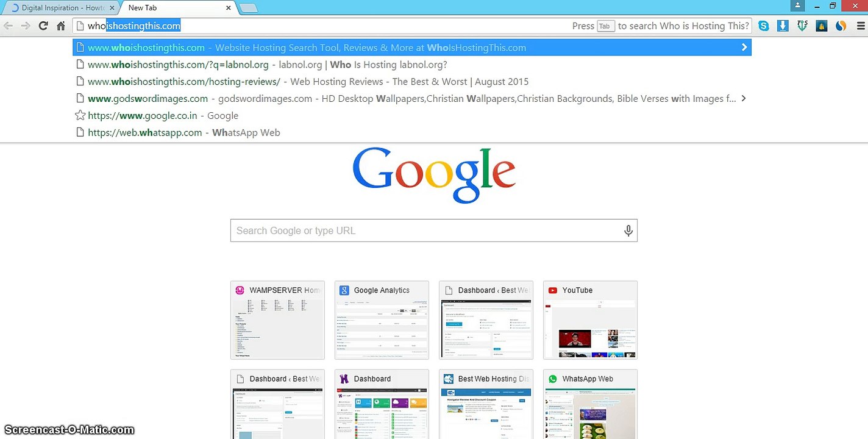This screenshot has height=439, width=868.
Task: Open the blue download arrow extension
Action: 783,26
